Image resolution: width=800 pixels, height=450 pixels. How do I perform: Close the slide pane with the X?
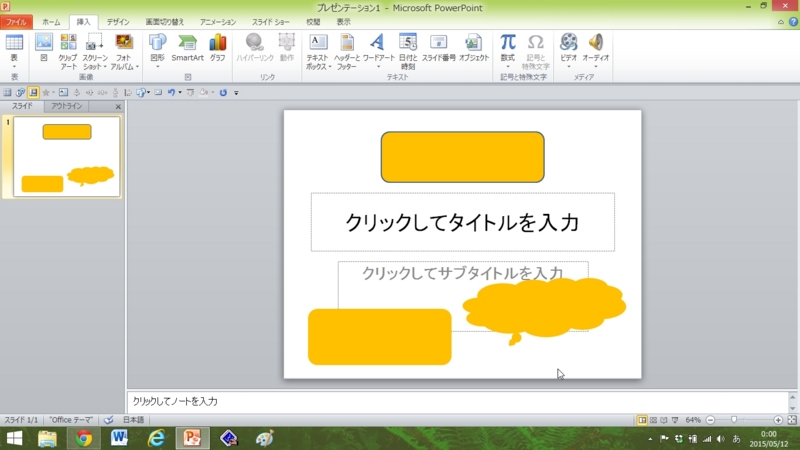(x=118, y=107)
